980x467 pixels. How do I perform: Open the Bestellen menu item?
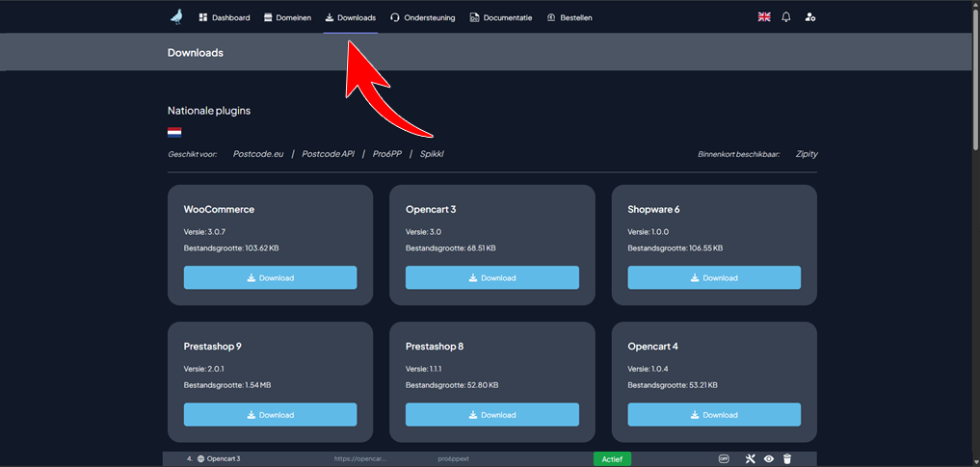(x=569, y=17)
